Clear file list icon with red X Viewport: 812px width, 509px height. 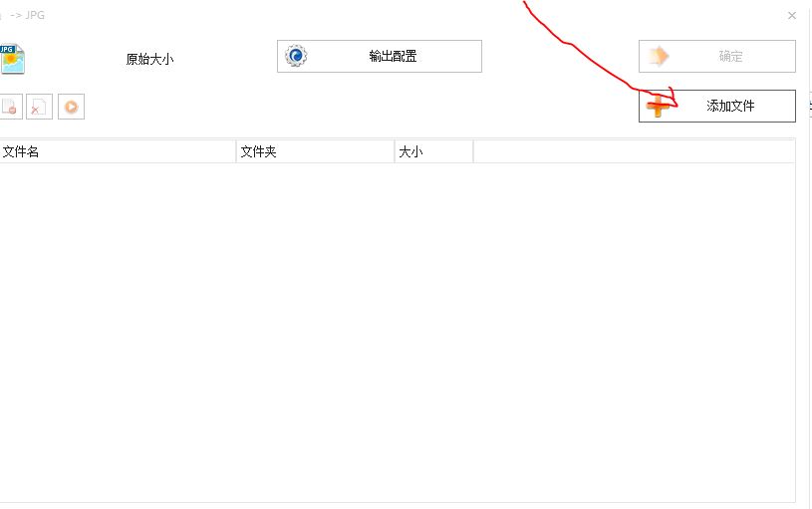(x=40, y=107)
